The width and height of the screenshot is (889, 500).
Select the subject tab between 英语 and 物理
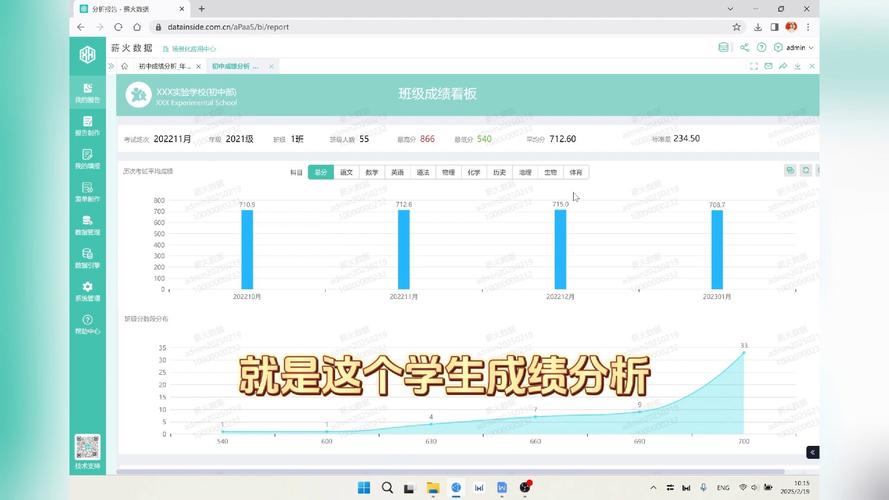coord(423,172)
